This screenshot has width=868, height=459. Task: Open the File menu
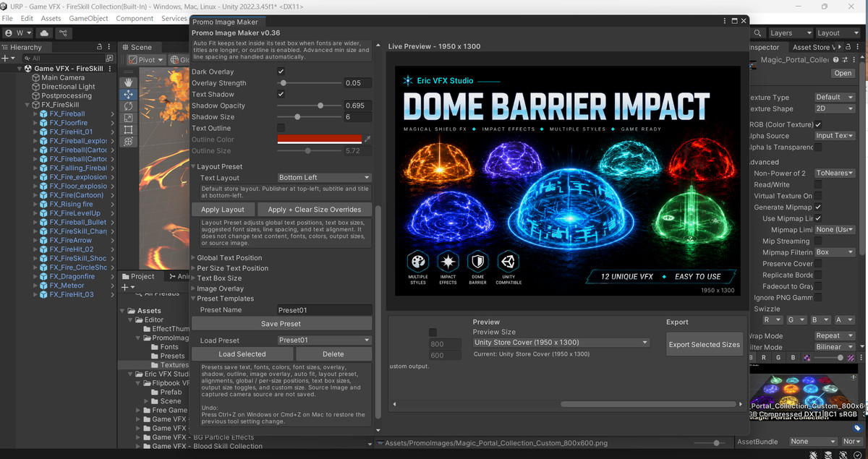[8, 18]
